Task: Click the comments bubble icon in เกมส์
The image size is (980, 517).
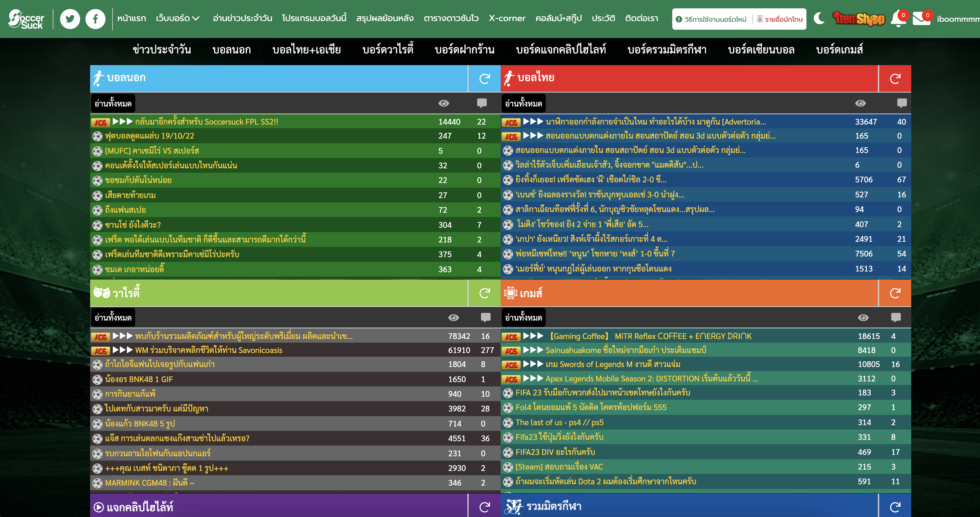Action: coord(896,318)
